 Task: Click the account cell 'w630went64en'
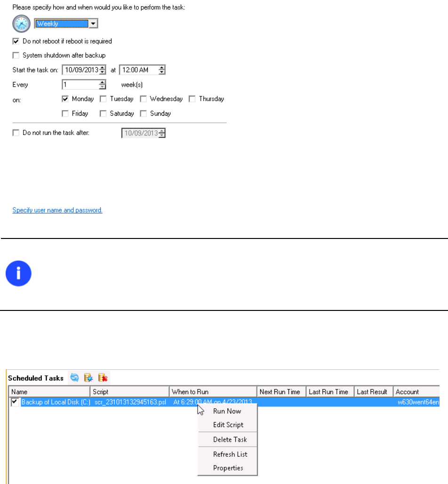pos(418,402)
